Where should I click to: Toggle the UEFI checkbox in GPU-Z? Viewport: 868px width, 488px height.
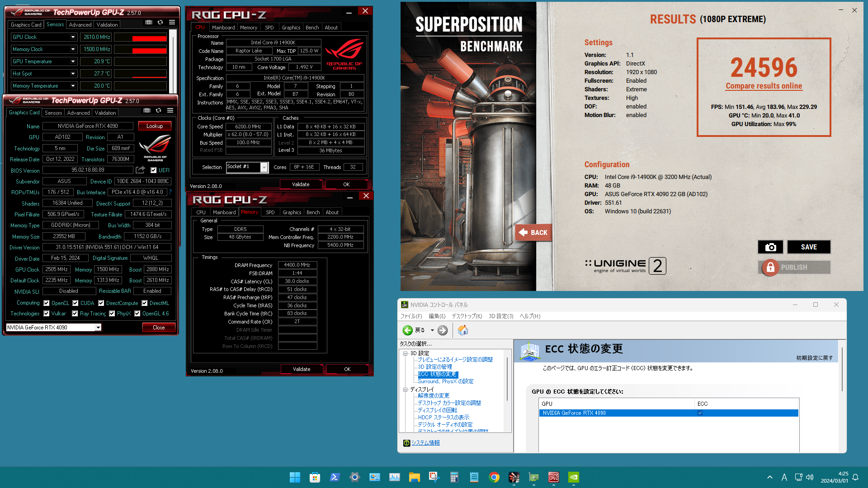tap(154, 170)
